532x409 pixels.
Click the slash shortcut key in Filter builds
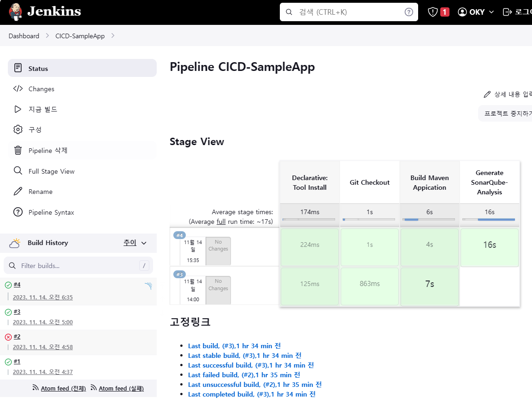[x=144, y=266]
